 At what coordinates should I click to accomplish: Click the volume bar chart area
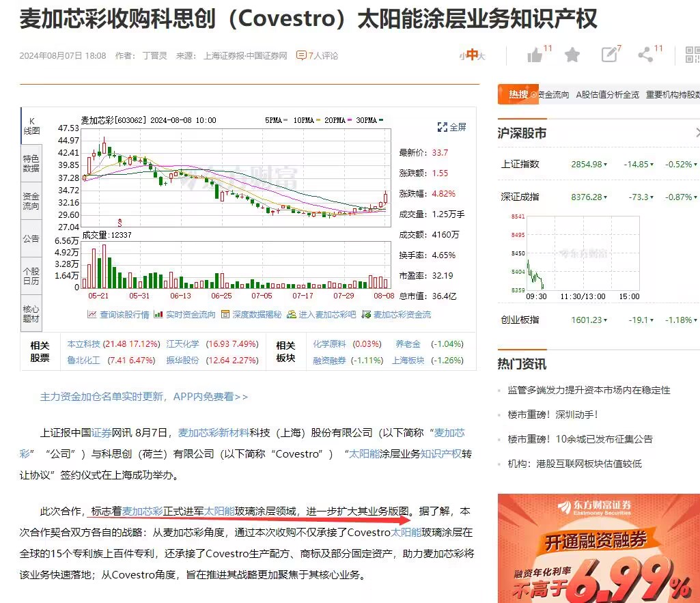tap(236, 265)
